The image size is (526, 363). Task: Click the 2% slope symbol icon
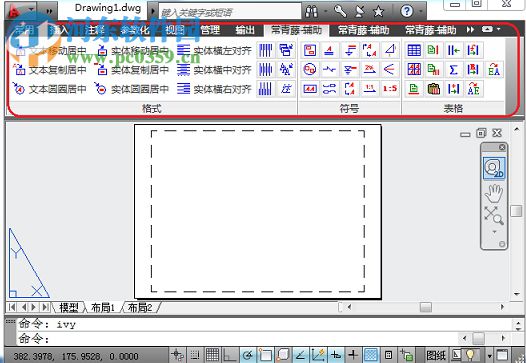tap(370, 69)
